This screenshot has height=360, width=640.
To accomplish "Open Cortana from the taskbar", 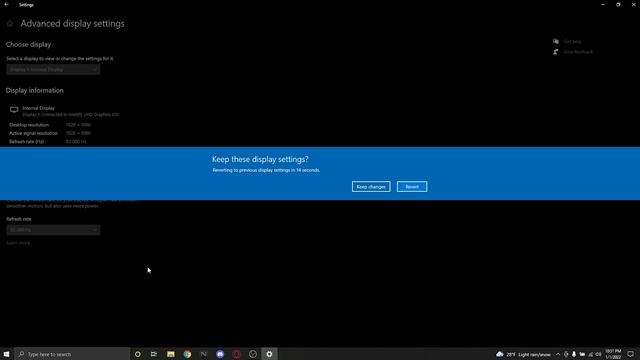I will pos(138,354).
